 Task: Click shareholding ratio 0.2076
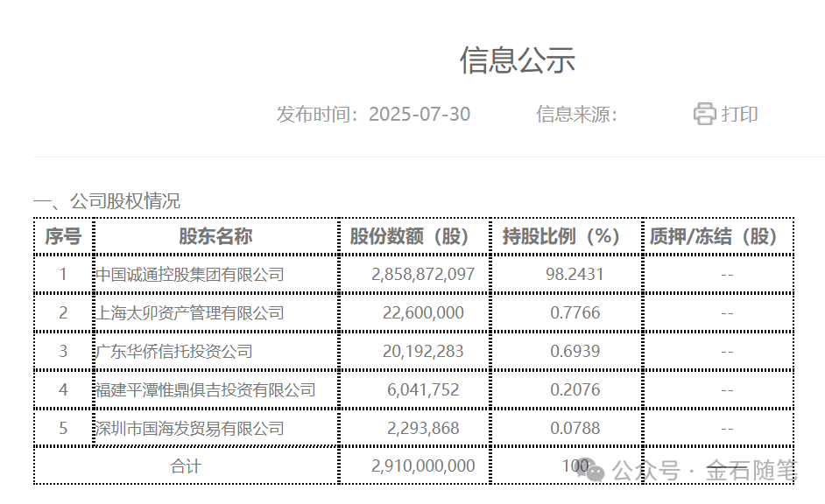pos(575,389)
